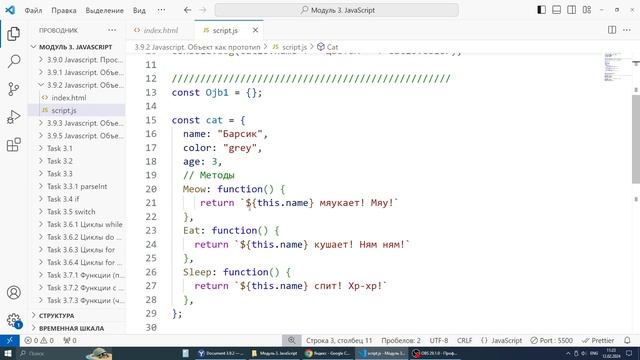The height and width of the screenshot is (360, 640).
Task: Open the Search view in activity bar
Action: tap(13, 61)
